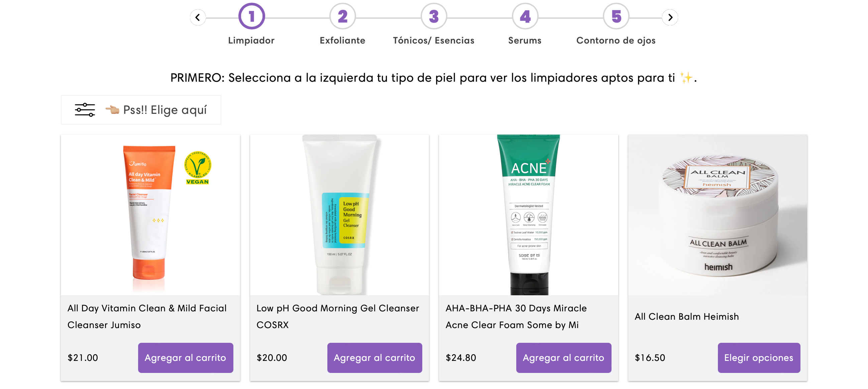Choose options for All Clean Balm Heimish
868x389 pixels.
(758, 357)
